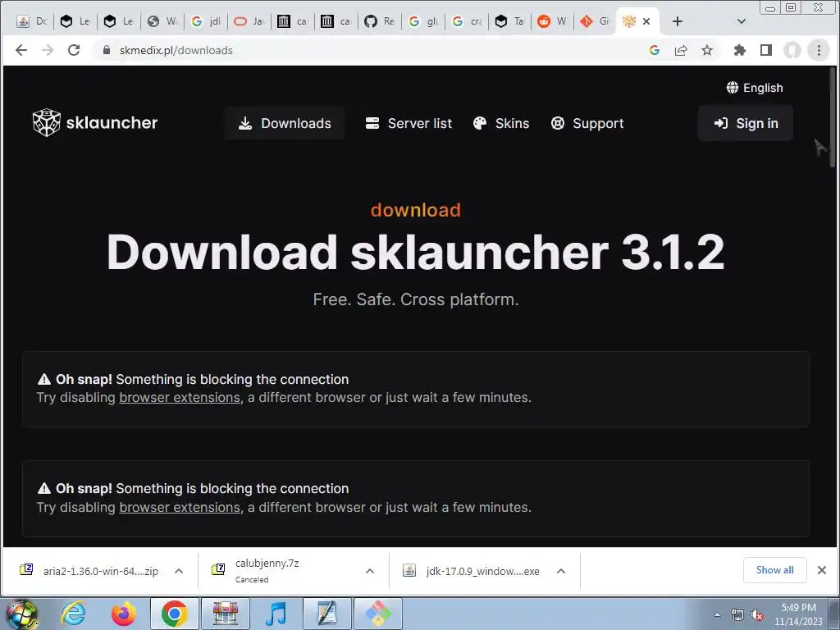840x630 pixels.
Task: Open the music note app on taskbar
Action: click(x=276, y=614)
